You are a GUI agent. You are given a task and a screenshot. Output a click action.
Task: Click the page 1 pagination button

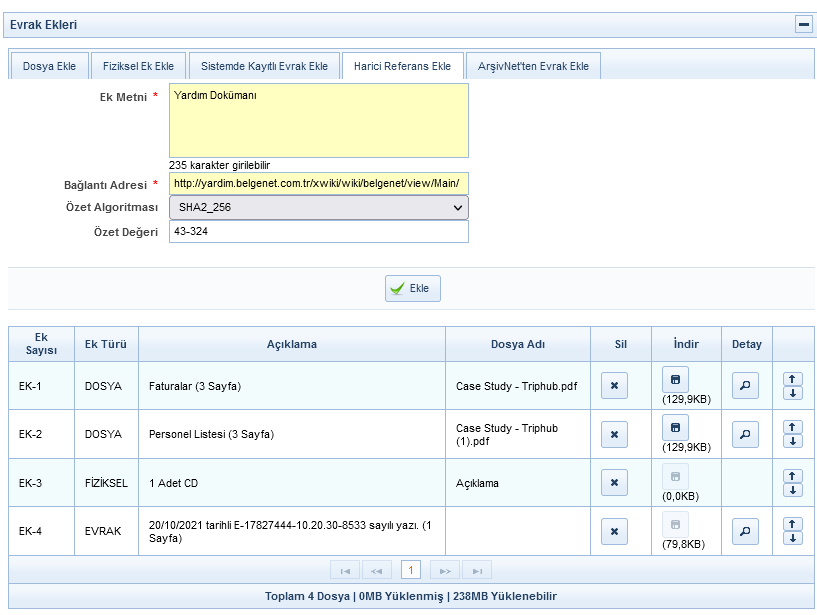410,570
